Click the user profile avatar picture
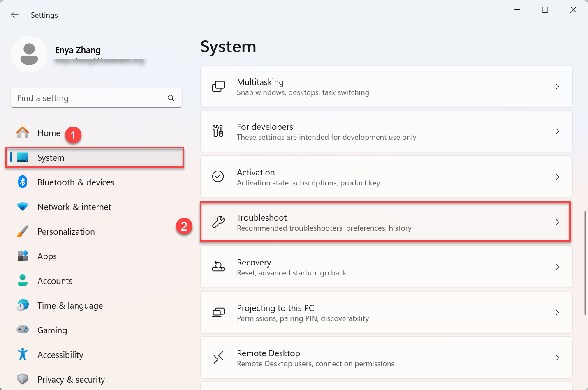Viewport: 588px width, 390px height. coord(29,54)
